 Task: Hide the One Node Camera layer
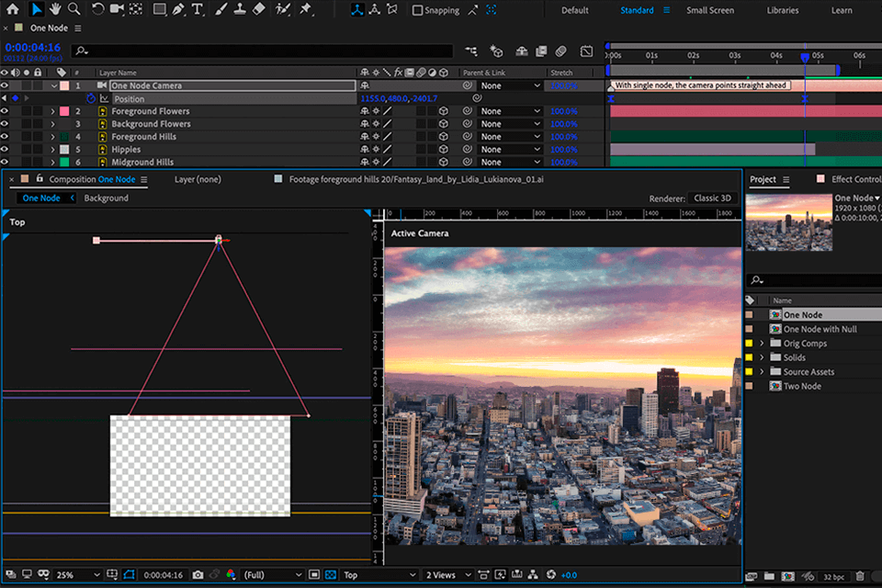[x=5, y=85]
